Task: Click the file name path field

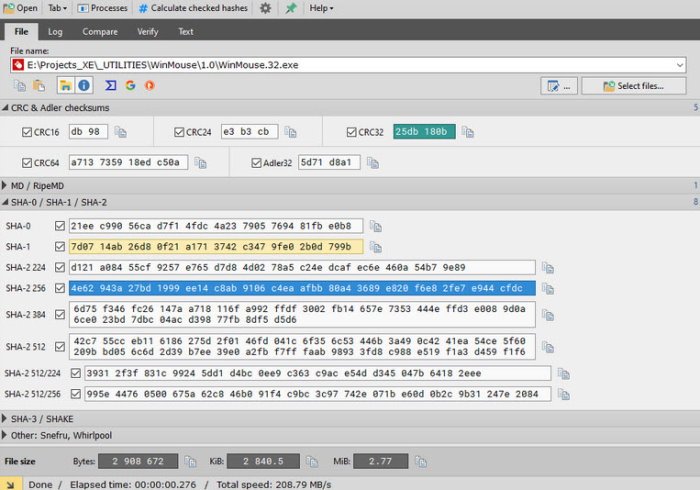Action: tap(348, 65)
